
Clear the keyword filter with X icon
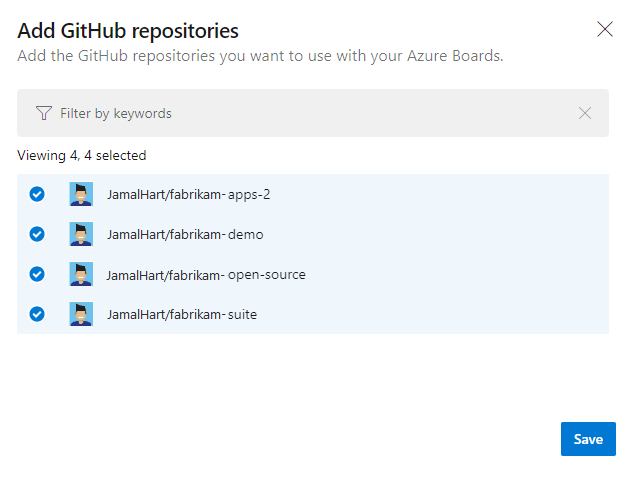(x=585, y=113)
